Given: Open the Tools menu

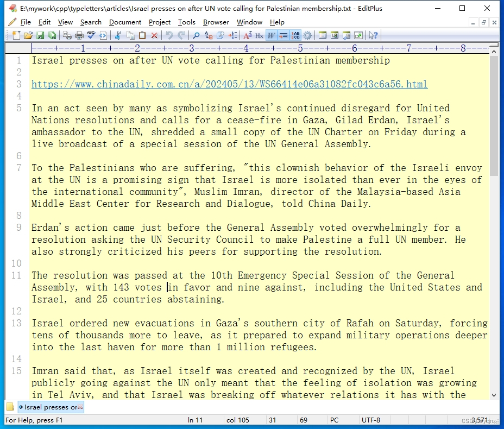Looking at the screenshot, I should [x=187, y=22].
